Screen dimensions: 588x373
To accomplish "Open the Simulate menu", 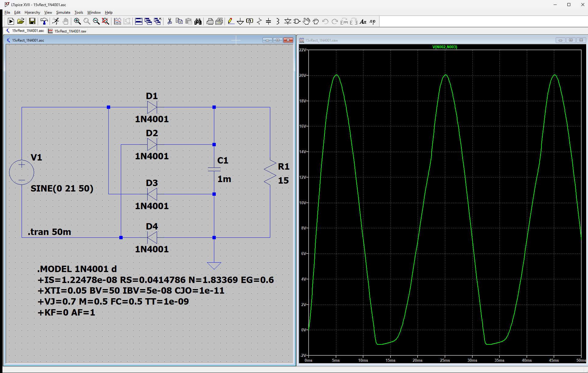I will [x=63, y=12].
